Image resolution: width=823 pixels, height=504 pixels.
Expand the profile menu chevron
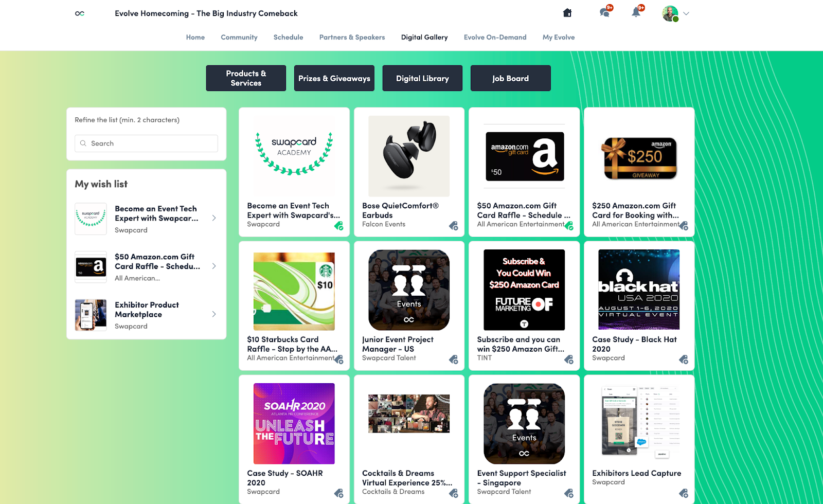(x=686, y=14)
